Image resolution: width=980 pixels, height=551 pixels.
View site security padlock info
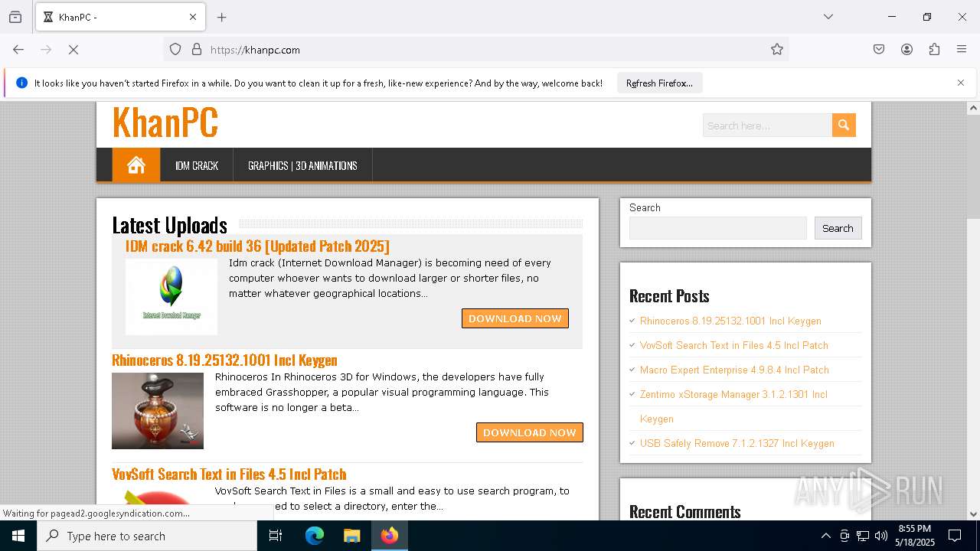tap(197, 50)
